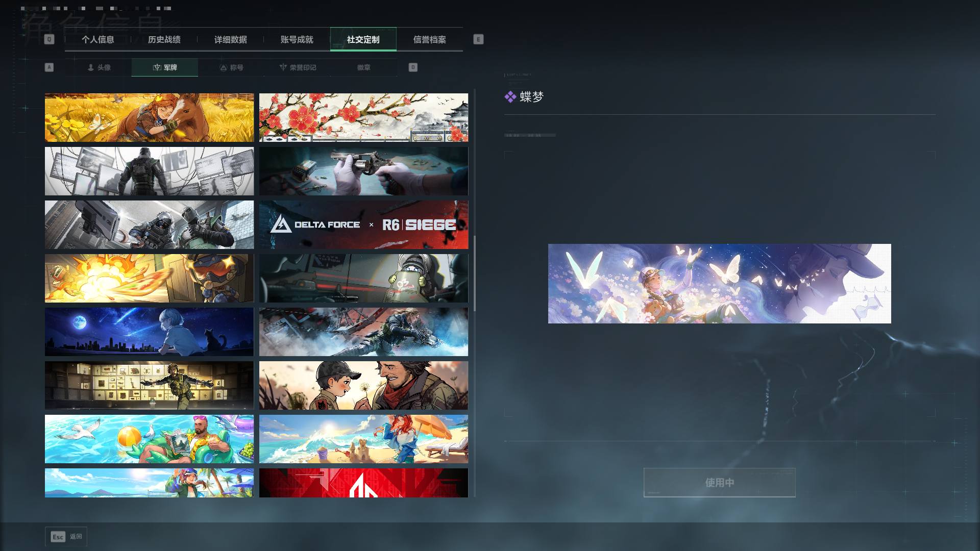Open the 荣誉印记 sub-tab

click(298, 67)
